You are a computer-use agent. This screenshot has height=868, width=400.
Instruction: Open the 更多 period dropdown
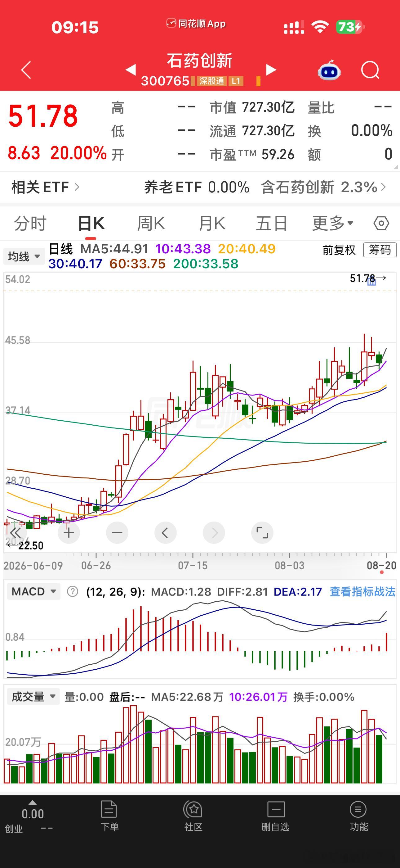pyautogui.click(x=332, y=224)
